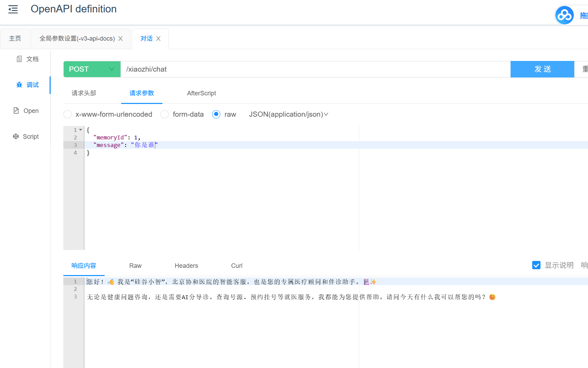Click the OpenAPI definition title
Screen dimensions: 588x368
click(74, 9)
